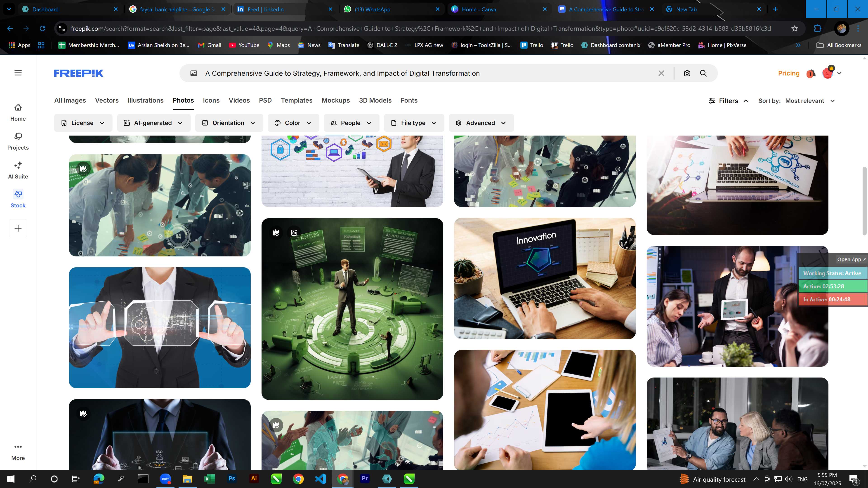Open the Innovation laptop photo

coord(545,278)
